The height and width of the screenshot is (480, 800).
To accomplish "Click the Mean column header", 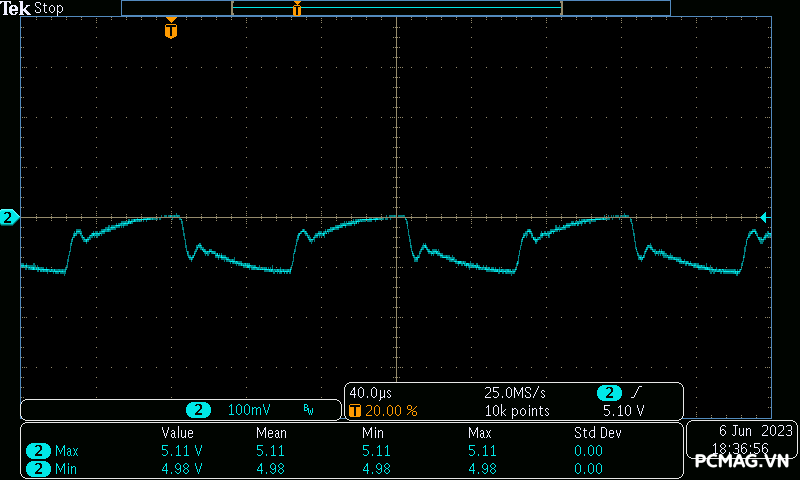I will 271,433.
